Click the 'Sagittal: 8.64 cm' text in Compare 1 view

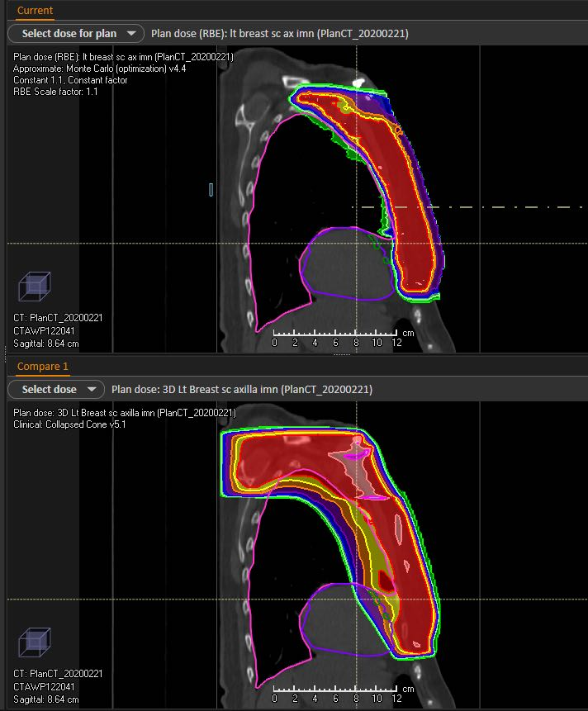(x=46, y=699)
